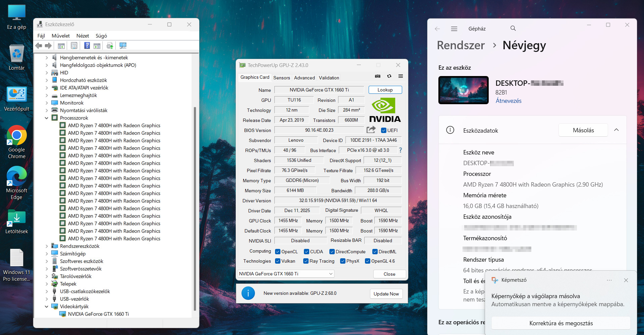Scan for hardware changes with the monitor icon
The width and height of the screenshot is (644, 335).
[x=123, y=46]
